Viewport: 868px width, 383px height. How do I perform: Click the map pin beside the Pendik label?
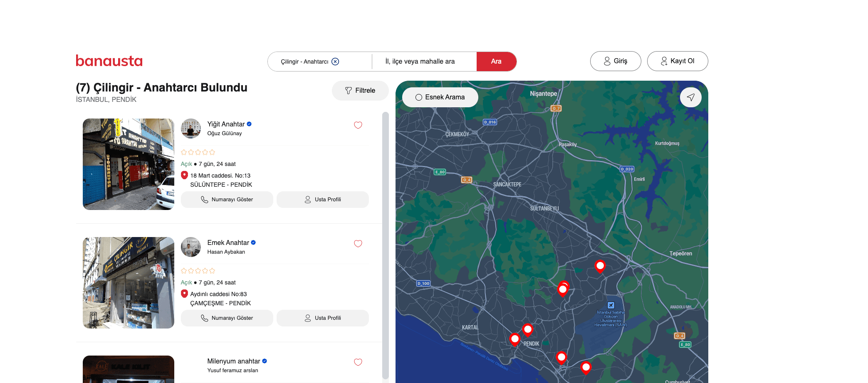pyautogui.click(x=527, y=330)
